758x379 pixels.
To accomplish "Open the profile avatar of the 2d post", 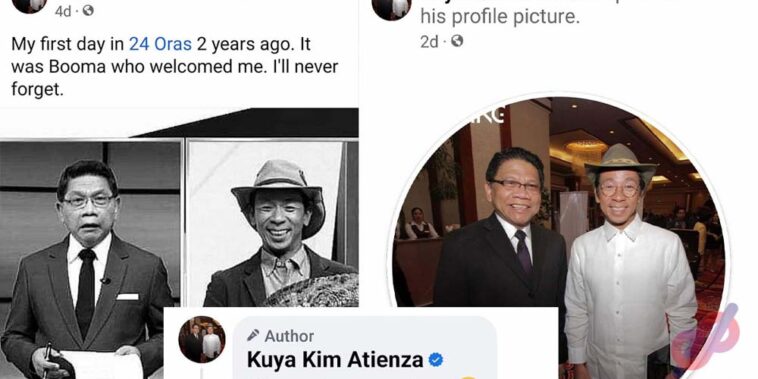I will (x=392, y=9).
